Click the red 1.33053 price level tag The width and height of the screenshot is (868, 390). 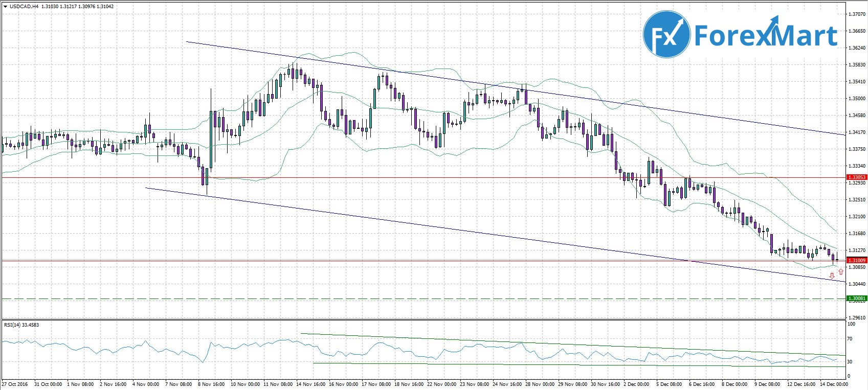[x=857, y=177]
